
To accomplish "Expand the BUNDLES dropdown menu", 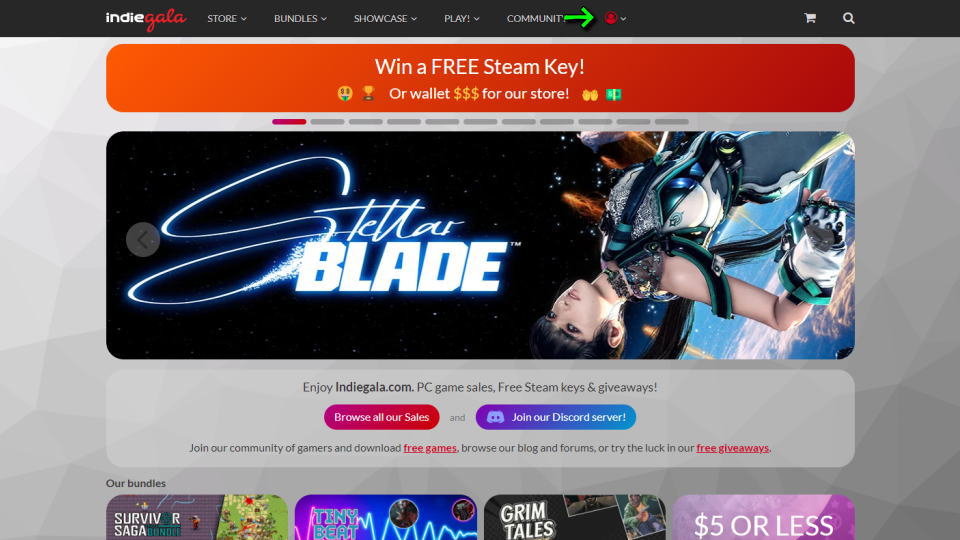I will click(300, 18).
